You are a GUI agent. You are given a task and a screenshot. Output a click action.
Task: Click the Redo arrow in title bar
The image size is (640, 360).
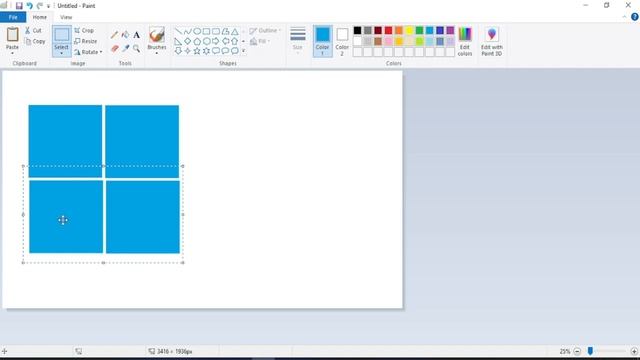(x=40, y=6)
